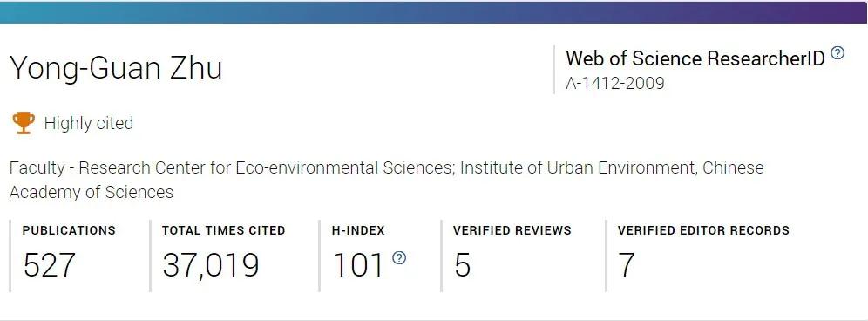Select the VERIFIED REVIEWS label

pos(512,230)
